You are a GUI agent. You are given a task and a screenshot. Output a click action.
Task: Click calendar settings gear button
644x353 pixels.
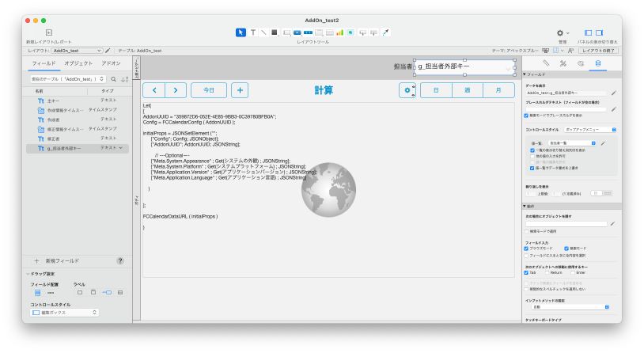pyautogui.click(x=407, y=90)
